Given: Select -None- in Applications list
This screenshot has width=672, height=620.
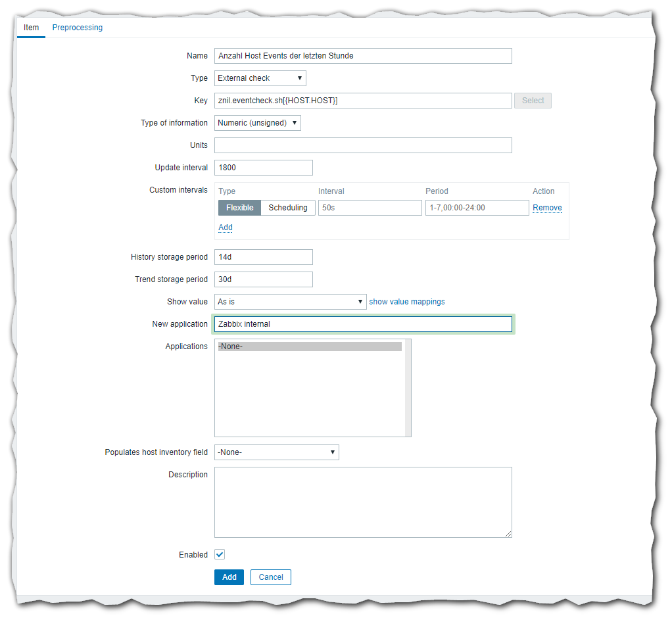Looking at the screenshot, I should [x=309, y=346].
